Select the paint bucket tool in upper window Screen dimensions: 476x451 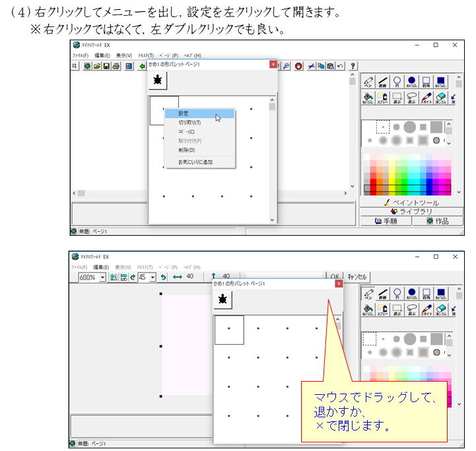click(x=368, y=98)
